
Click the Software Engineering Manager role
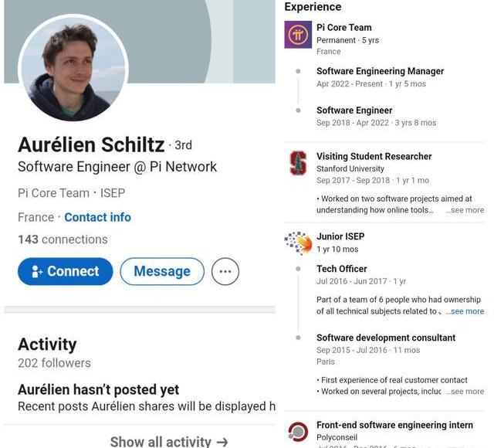point(380,71)
